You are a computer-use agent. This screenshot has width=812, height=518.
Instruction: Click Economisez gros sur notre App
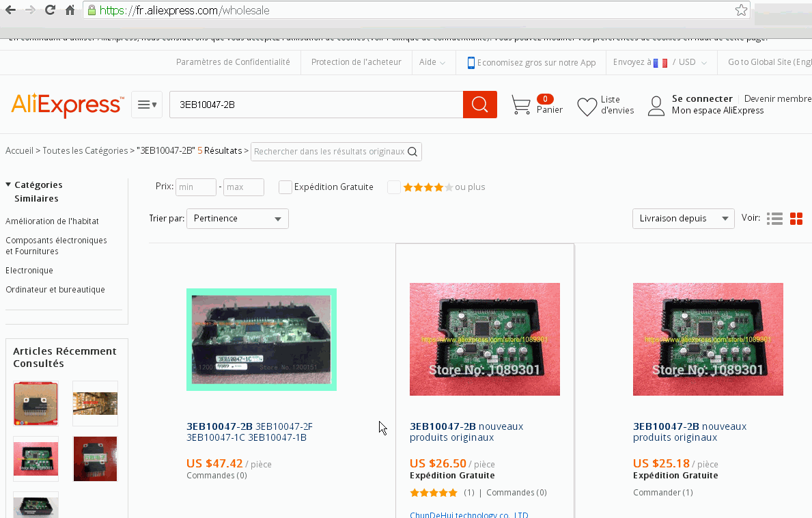pyautogui.click(x=537, y=63)
